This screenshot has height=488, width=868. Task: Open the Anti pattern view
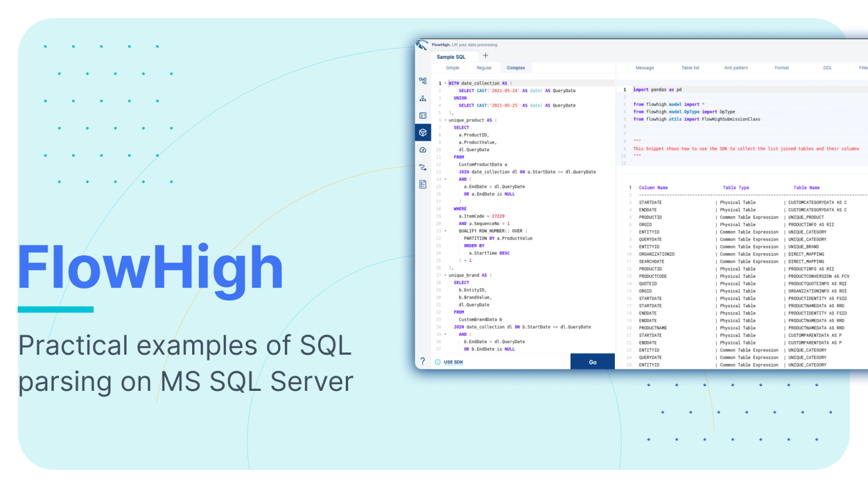click(x=735, y=67)
